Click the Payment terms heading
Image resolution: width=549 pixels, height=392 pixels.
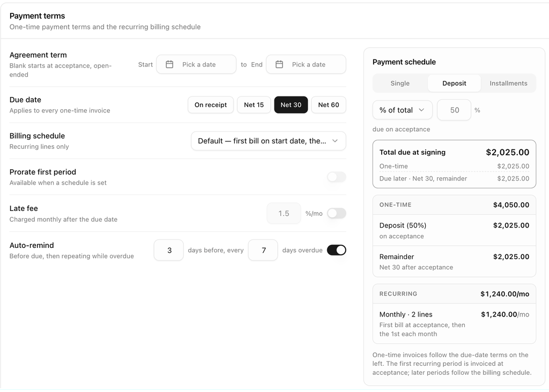click(37, 16)
